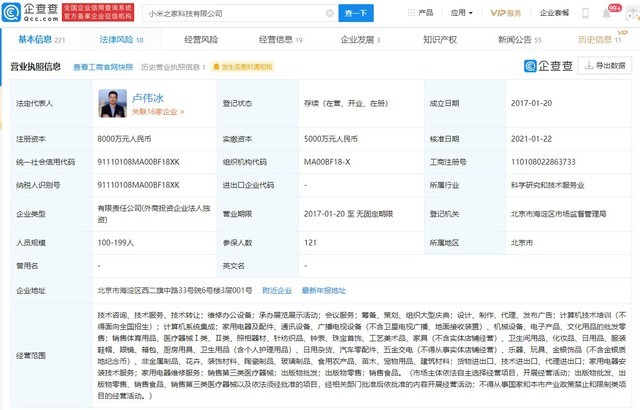Select registration number 110108022863733

[543, 162]
